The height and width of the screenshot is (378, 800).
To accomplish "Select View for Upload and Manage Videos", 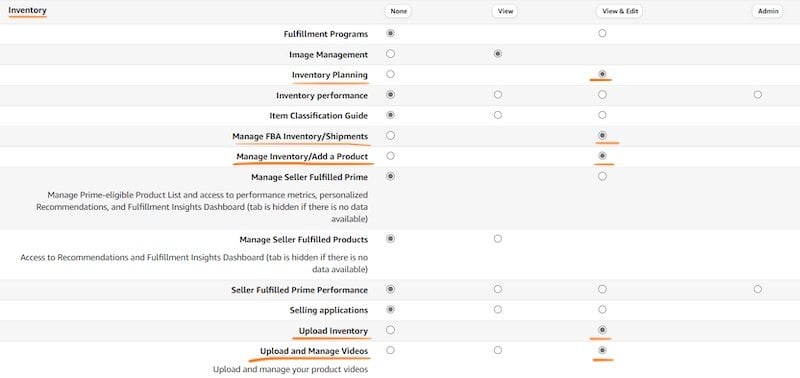I will click(x=497, y=350).
